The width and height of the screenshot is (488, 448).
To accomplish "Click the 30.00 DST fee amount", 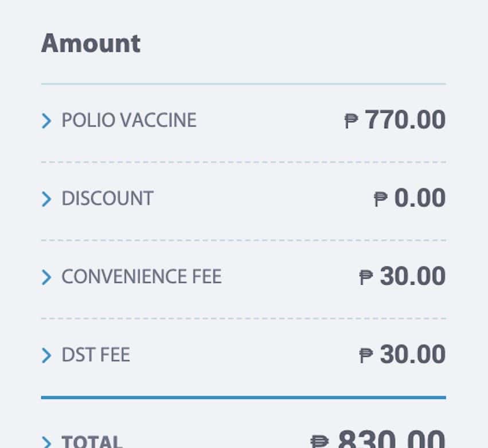I will pyautogui.click(x=412, y=354).
